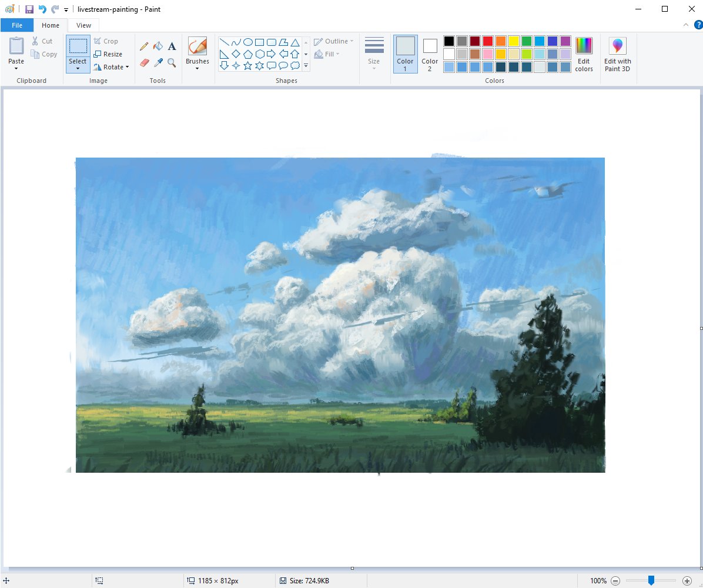Image resolution: width=703 pixels, height=588 pixels.
Task: Pick the yellow color swatch
Action: click(514, 41)
